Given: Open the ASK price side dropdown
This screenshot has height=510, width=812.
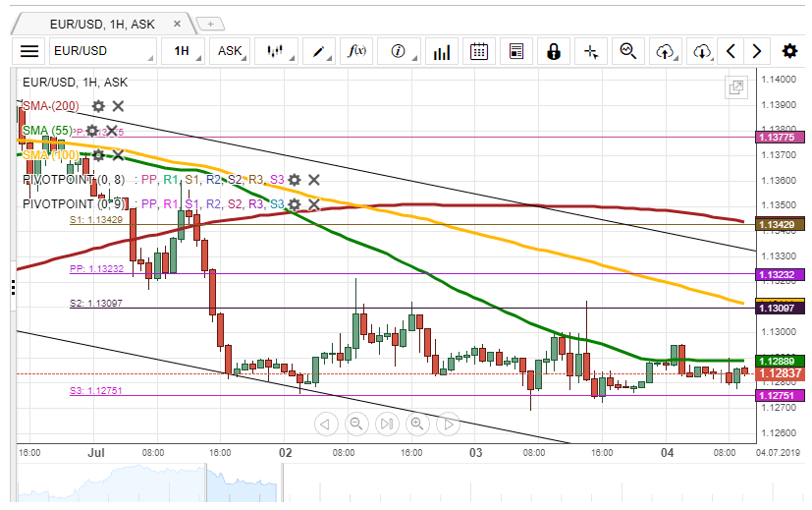Looking at the screenshot, I should [230, 51].
